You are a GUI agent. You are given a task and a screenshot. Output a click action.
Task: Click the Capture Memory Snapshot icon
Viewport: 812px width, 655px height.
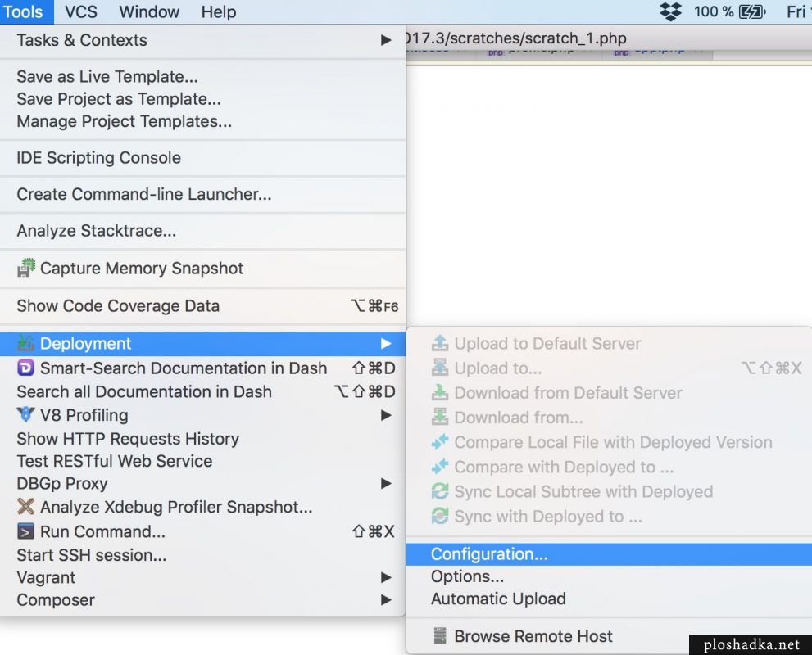click(x=26, y=269)
